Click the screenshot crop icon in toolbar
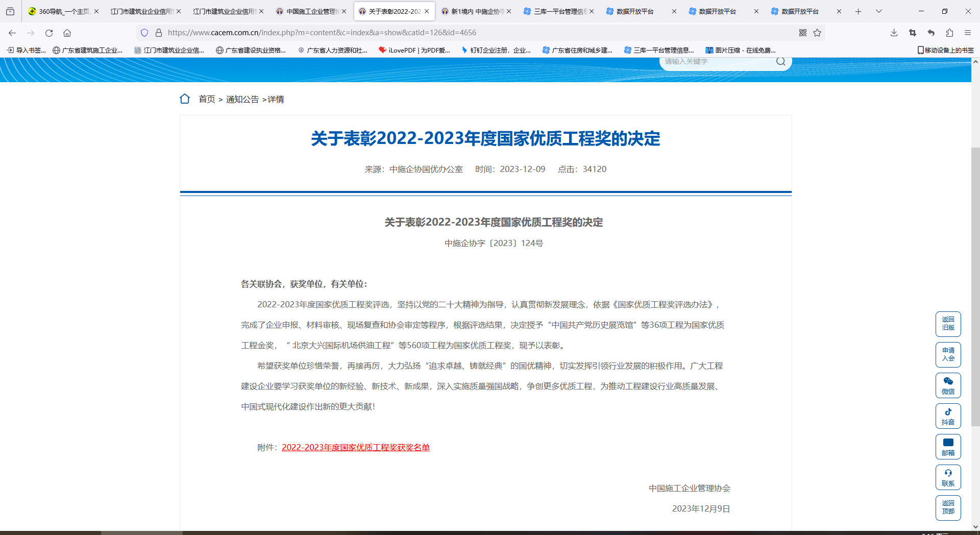 913,33
